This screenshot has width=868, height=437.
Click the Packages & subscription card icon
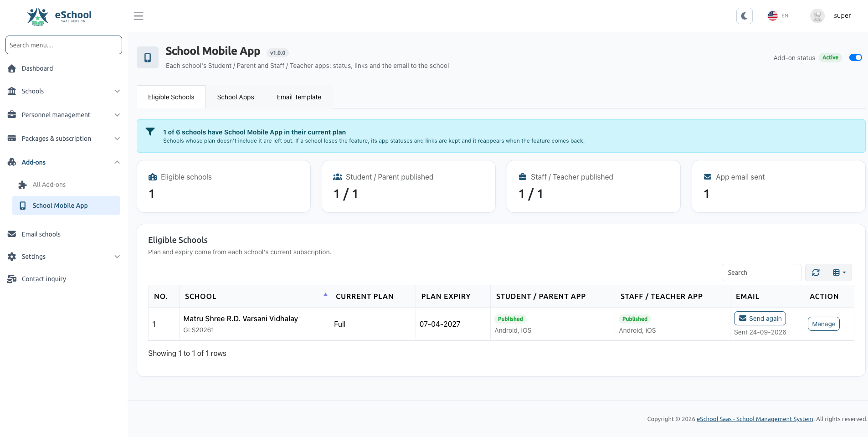coord(12,139)
